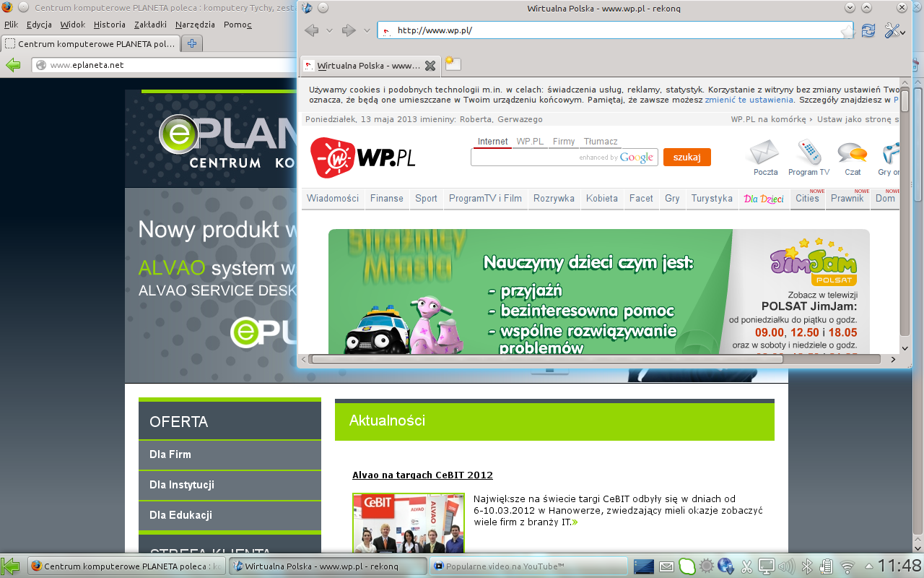Open Rozrywka section

(554, 199)
